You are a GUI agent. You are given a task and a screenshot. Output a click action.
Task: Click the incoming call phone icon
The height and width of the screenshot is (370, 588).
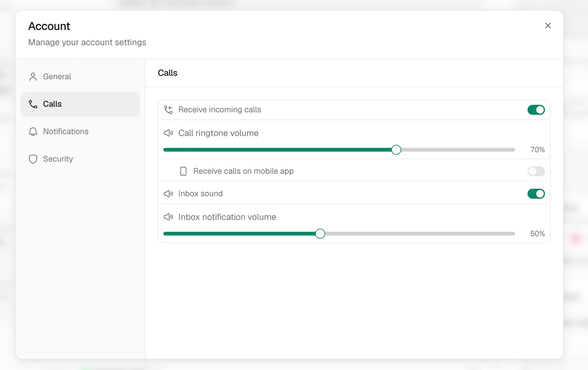168,110
